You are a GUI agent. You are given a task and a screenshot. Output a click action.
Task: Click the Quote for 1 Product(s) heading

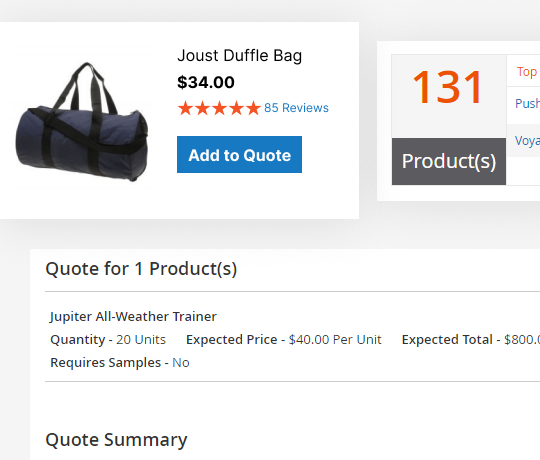coord(141,269)
